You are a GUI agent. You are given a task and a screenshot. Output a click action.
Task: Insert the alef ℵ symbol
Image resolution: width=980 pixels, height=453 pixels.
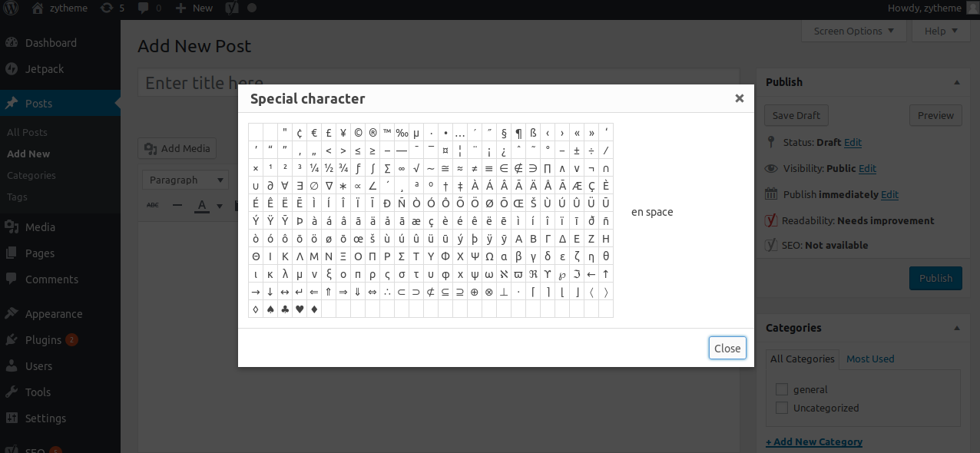point(504,274)
